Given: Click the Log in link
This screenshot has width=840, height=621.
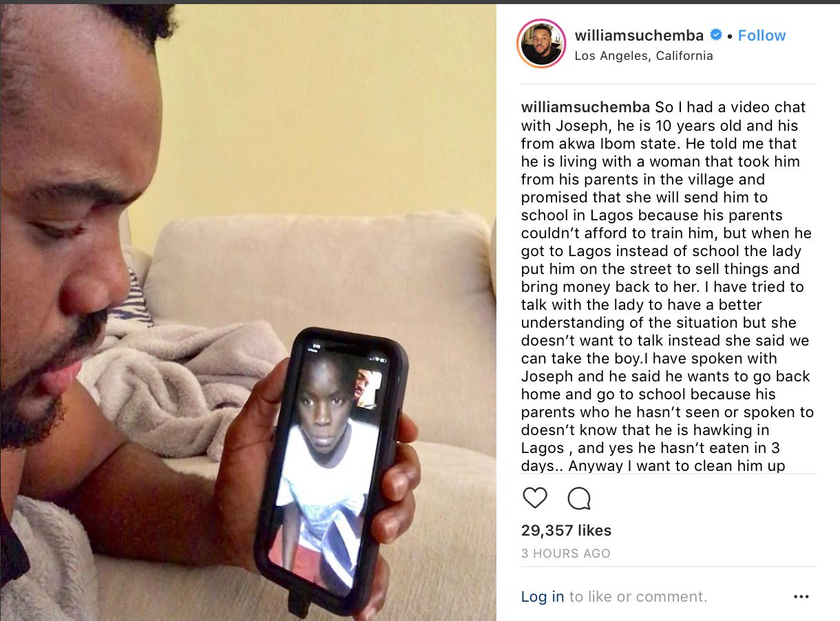Looking at the screenshot, I should coord(543,597).
